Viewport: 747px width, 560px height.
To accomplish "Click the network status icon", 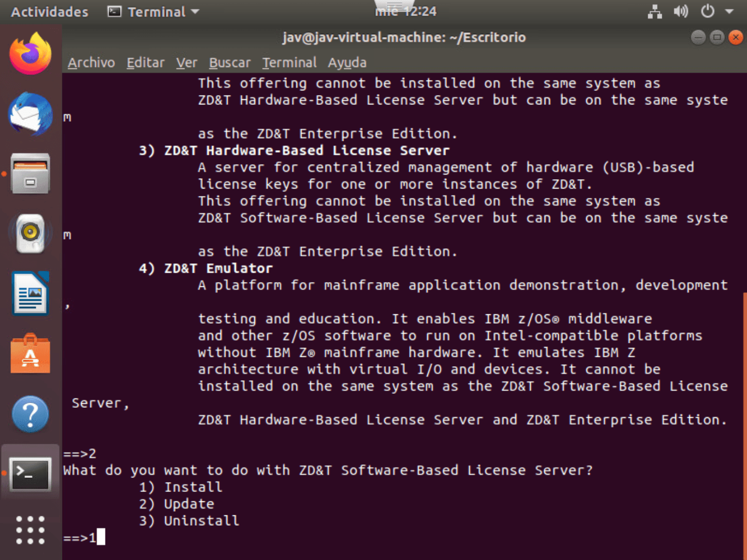I will (x=654, y=11).
